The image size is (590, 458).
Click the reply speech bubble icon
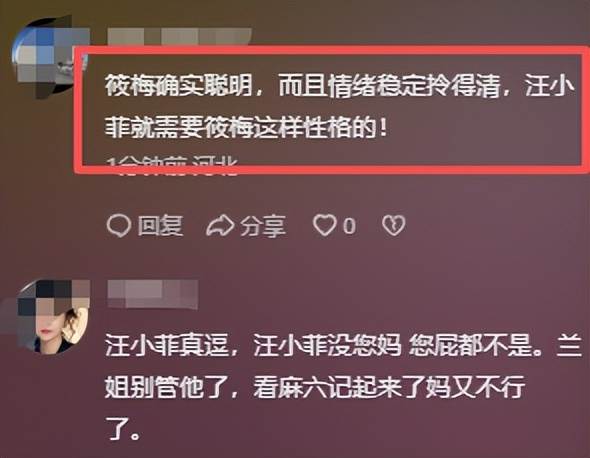click(x=119, y=225)
